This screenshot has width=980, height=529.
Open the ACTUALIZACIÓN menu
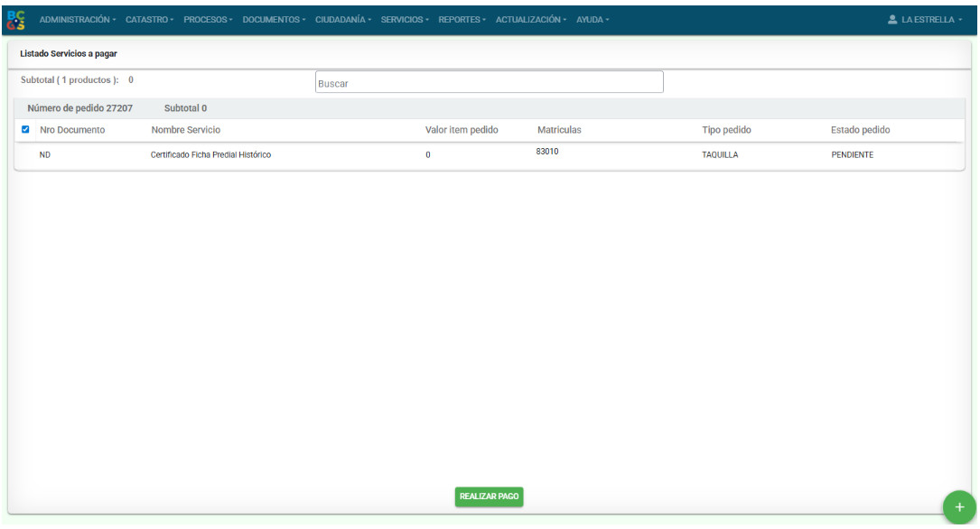532,20
